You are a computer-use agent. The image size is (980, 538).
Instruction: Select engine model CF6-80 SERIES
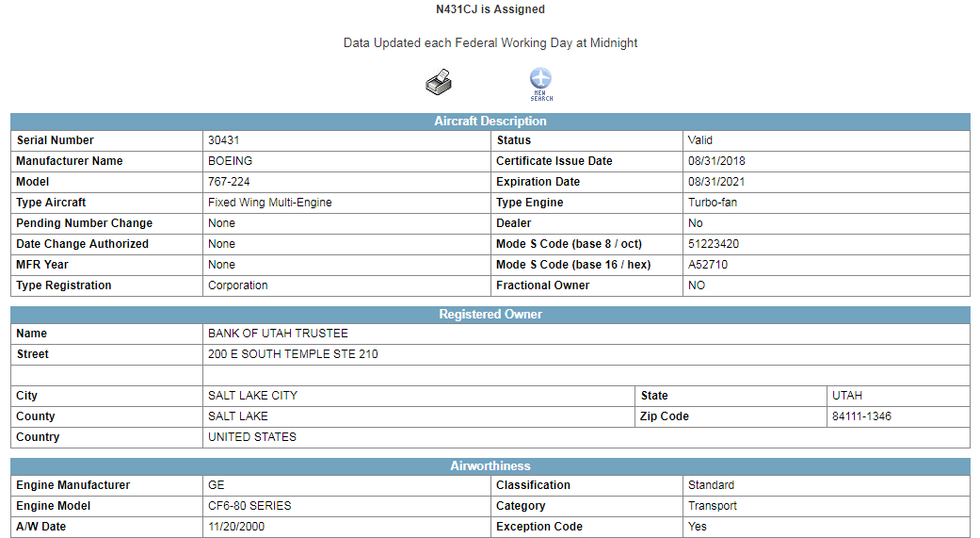pyautogui.click(x=249, y=505)
